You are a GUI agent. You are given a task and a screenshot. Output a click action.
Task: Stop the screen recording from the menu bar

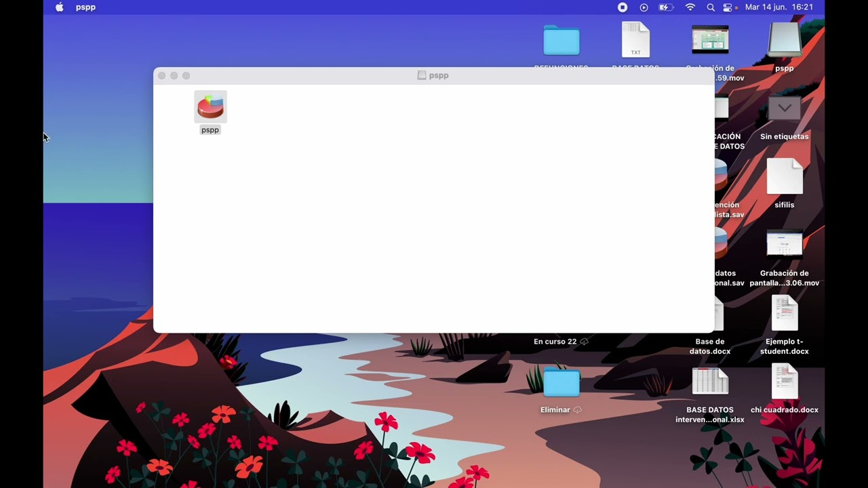pos(623,7)
